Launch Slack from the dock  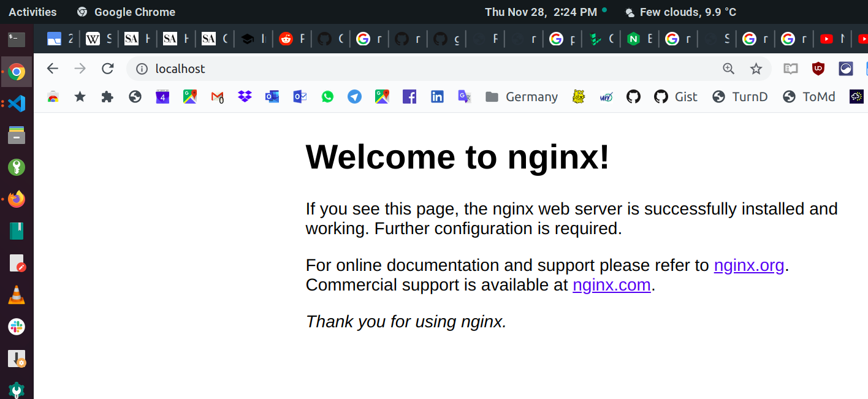pos(17,327)
